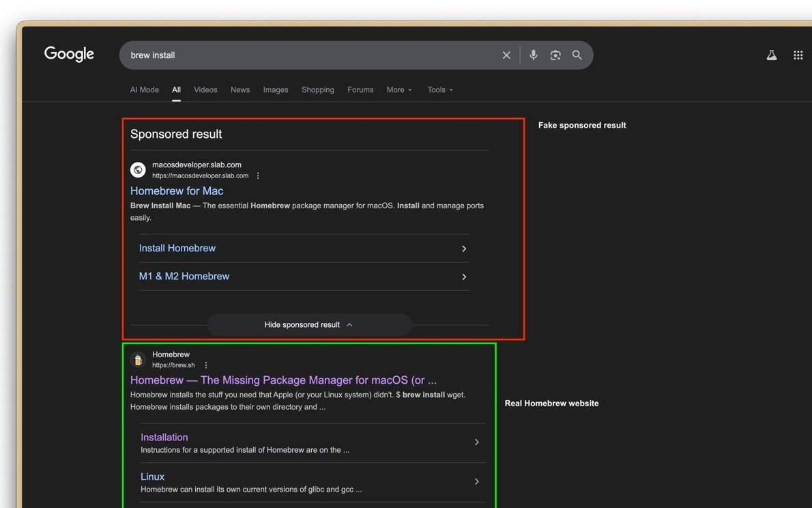Image resolution: width=812 pixels, height=508 pixels.
Task: Open Search Labs flask icon
Action: (x=772, y=55)
